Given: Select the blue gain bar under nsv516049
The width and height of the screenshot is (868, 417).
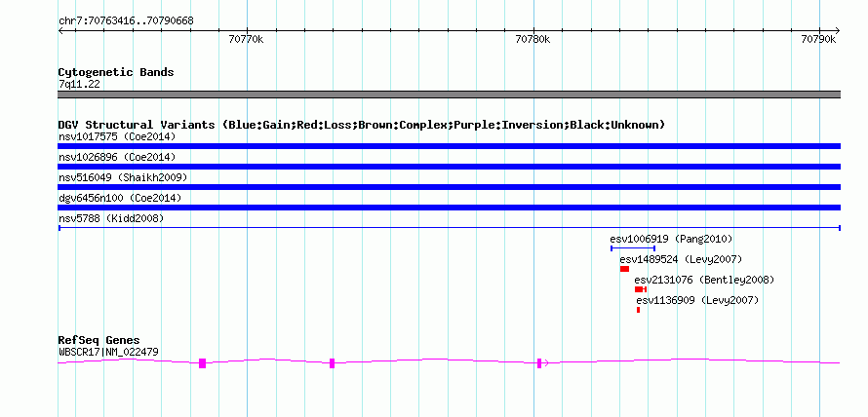Looking at the screenshot, I should 449,187.
